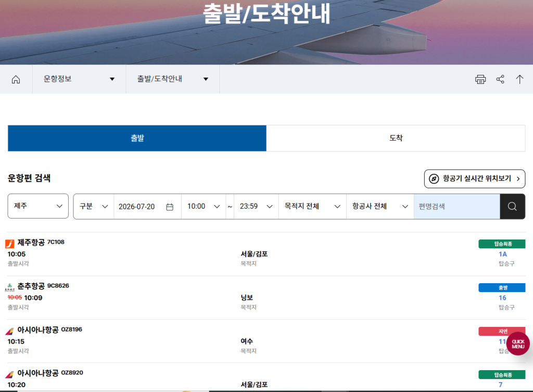Screen dimensions: 533x392
Task: Click gate number 16
Action: coord(502,298)
